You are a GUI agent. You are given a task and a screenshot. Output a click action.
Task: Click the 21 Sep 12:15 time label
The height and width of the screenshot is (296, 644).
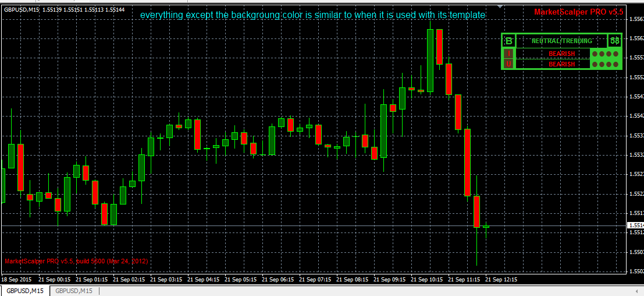pyautogui.click(x=501, y=279)
